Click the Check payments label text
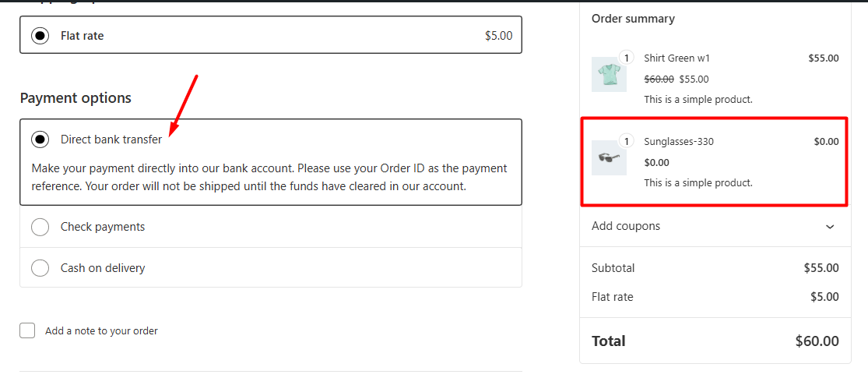Viewport: 868px width, 378px height. (103, 227)
